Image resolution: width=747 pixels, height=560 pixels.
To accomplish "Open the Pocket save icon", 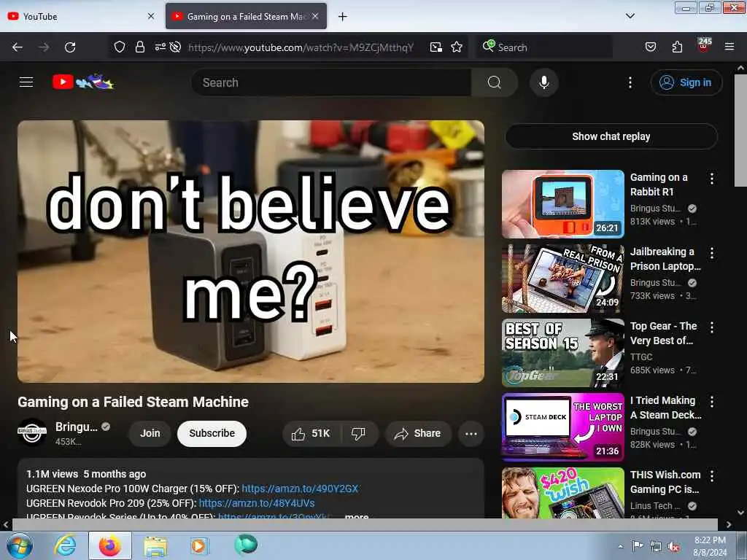I will coord(651,47).
